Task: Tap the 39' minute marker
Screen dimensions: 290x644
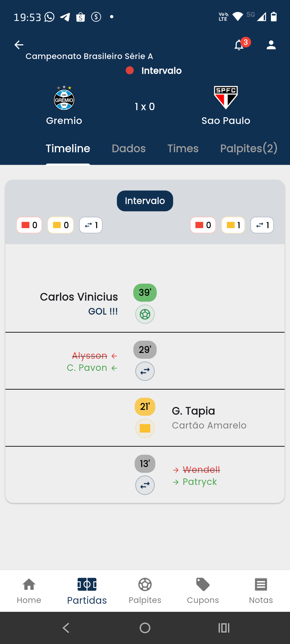Action: 145,292
